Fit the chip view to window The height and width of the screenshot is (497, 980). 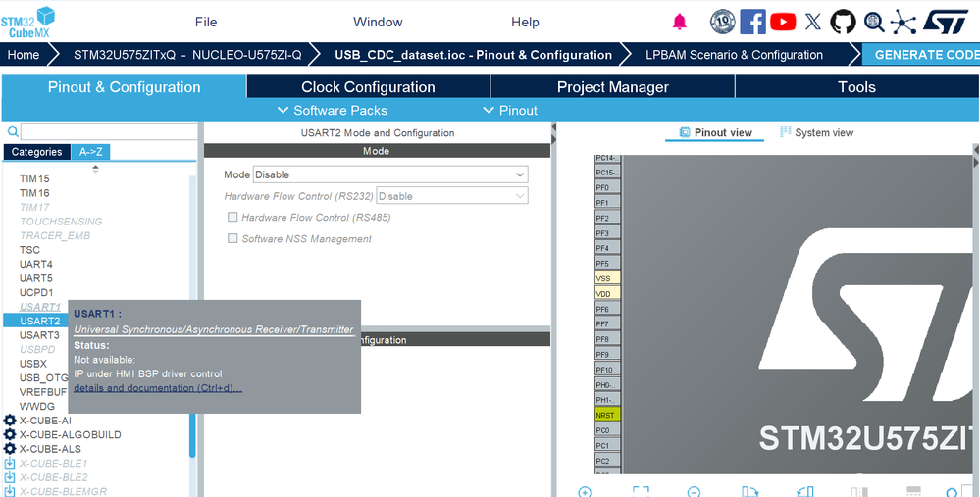(x=640, y=492)
